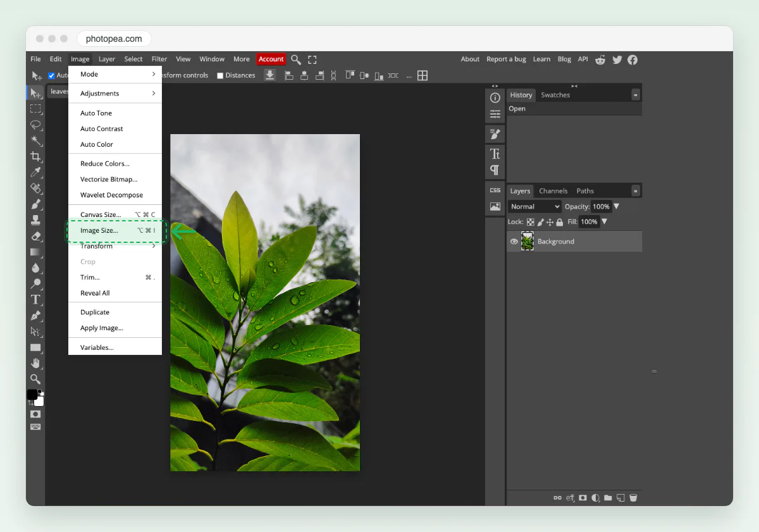759x532 pixels.
Task: Toggle lock all padlock icon
Action: 559,222
